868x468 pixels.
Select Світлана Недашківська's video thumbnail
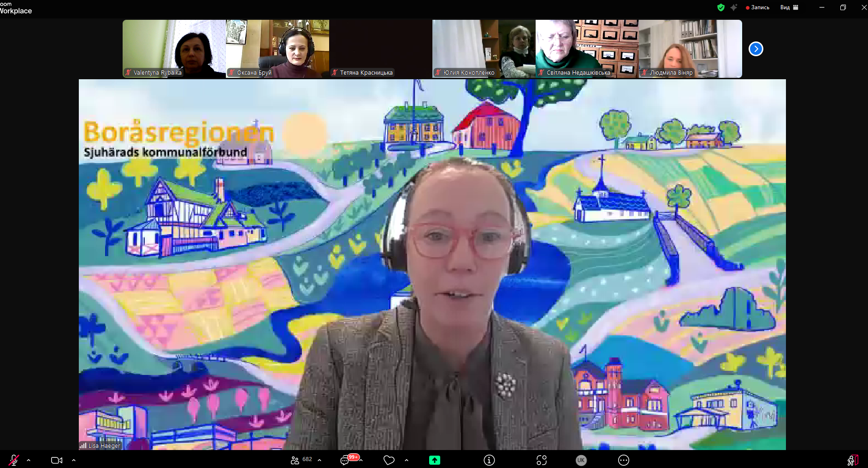click(587, 49)
